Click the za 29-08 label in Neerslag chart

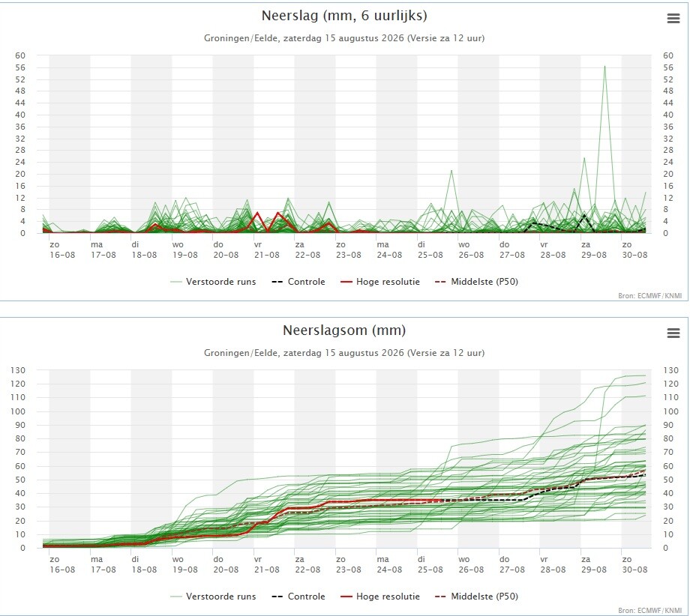(594, 250)
